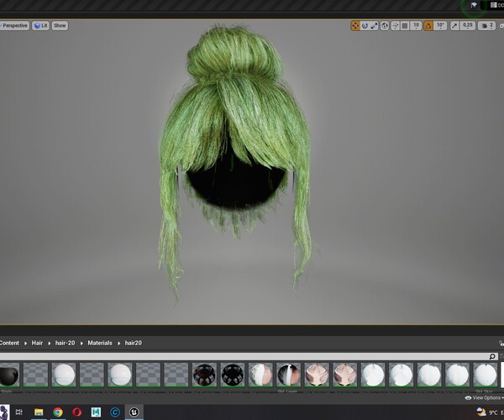Image resolution: width=504 pixels, height=420 pixels.
Task: Click the weather 9°C widget in taskbar
Action: [x=489, y=412]
